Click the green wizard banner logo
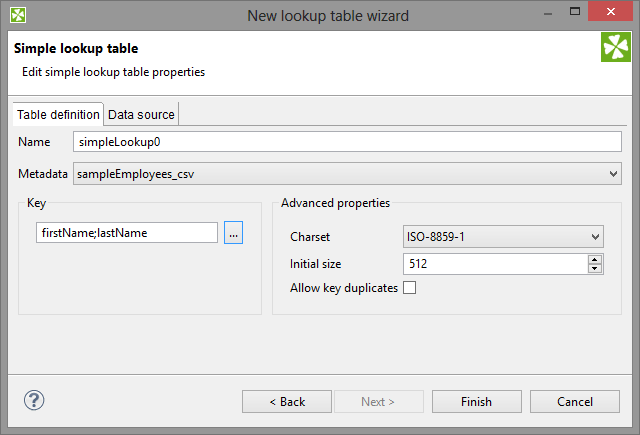 click(615, 48)
